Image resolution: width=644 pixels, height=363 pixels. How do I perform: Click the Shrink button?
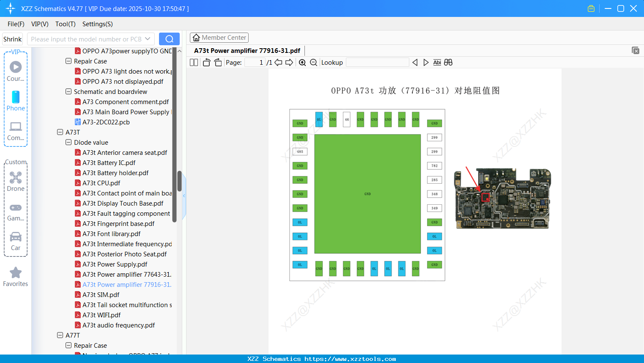pos(13,39)
